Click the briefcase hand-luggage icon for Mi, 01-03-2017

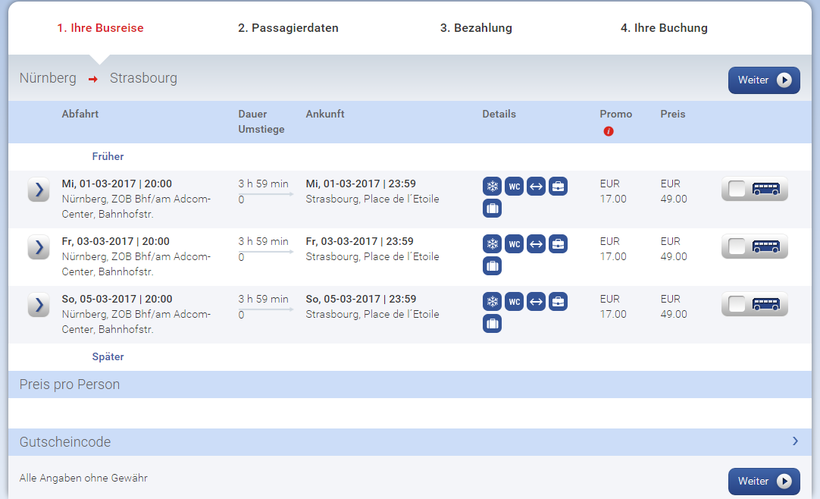[558, 186]
